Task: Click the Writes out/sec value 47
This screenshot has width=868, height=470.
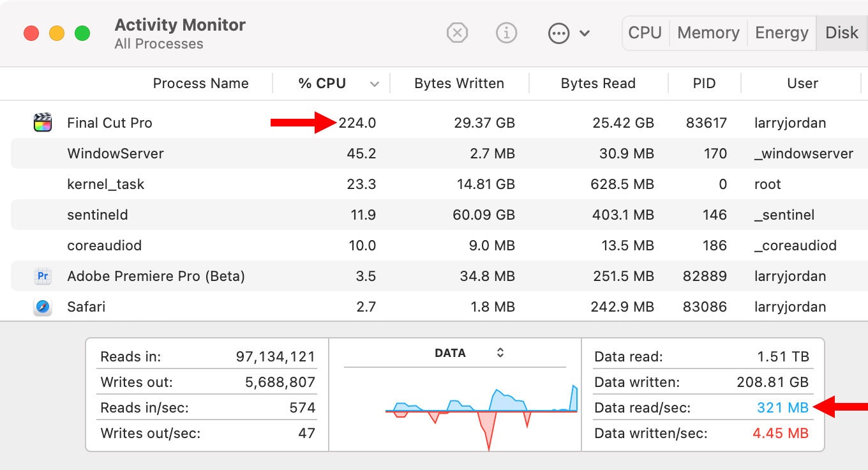Action: pos(307,433)
